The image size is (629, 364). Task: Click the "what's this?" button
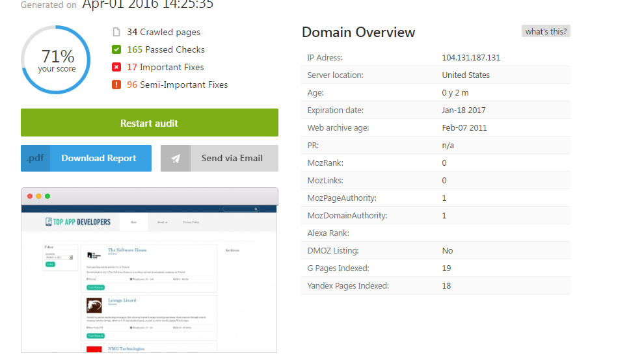coord(546,31)
